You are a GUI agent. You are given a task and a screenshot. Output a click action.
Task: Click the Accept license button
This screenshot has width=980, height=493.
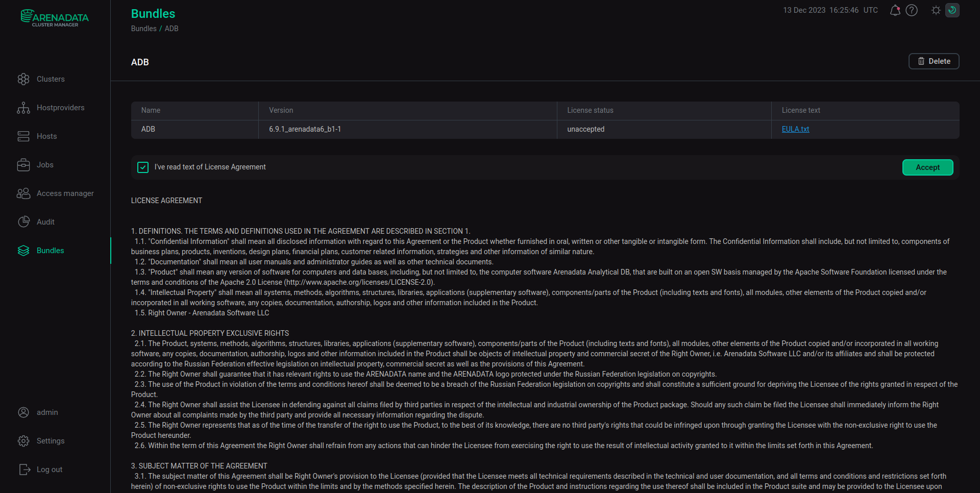point(927,167)
